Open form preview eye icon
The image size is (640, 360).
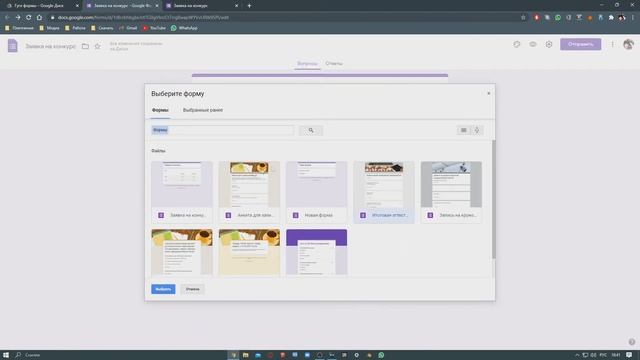[533, 44]
